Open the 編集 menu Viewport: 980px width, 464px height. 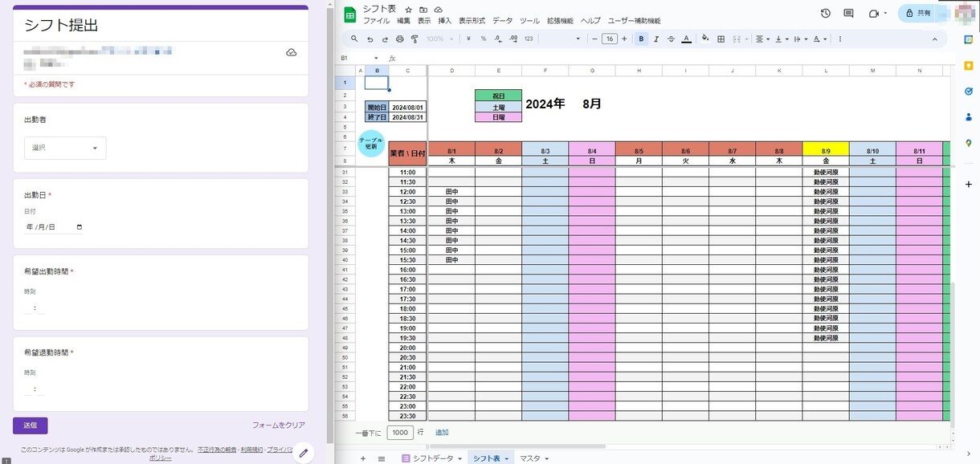(403, 21)
